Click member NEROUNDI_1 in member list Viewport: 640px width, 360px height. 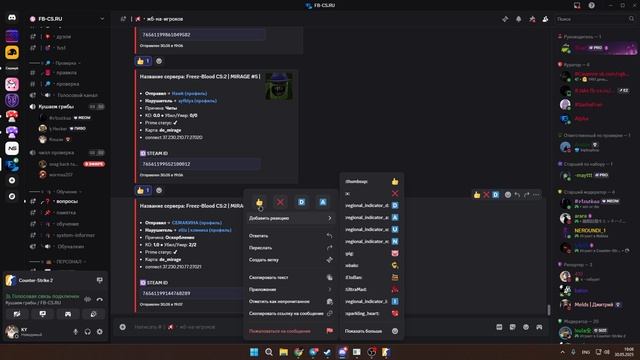pos(590,231)
